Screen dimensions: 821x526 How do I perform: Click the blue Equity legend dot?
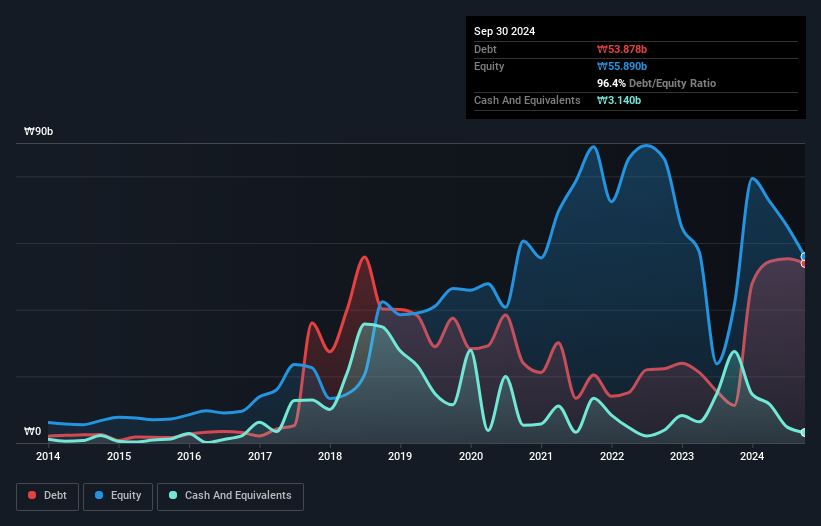(99, 495)
